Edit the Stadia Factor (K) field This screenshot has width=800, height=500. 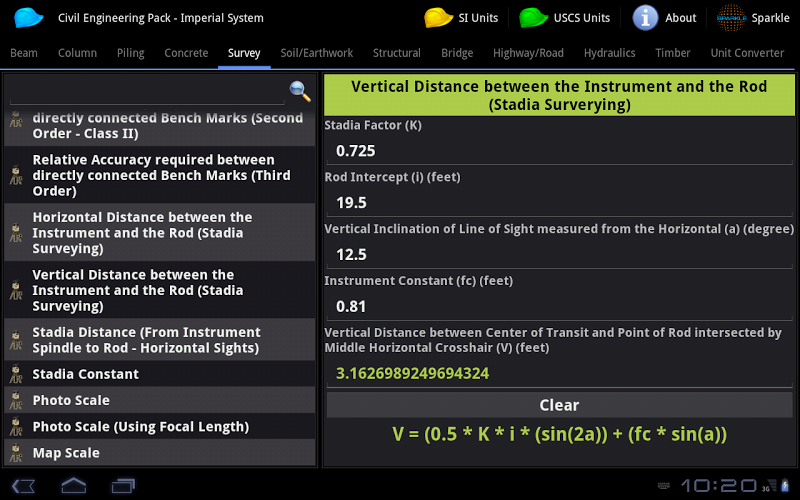click(559, 151)
